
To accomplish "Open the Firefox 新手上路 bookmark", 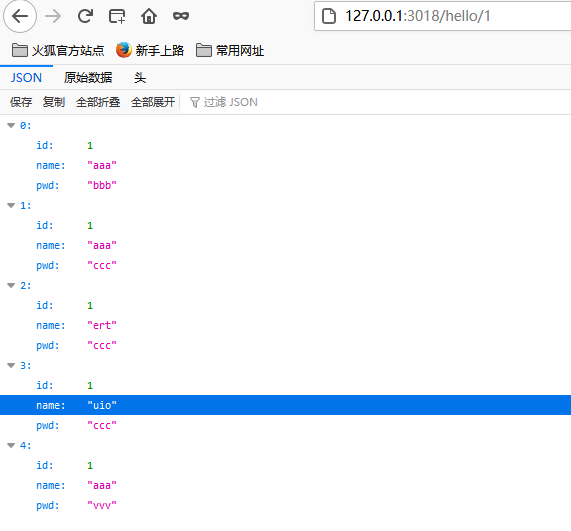I will (150, 50).
